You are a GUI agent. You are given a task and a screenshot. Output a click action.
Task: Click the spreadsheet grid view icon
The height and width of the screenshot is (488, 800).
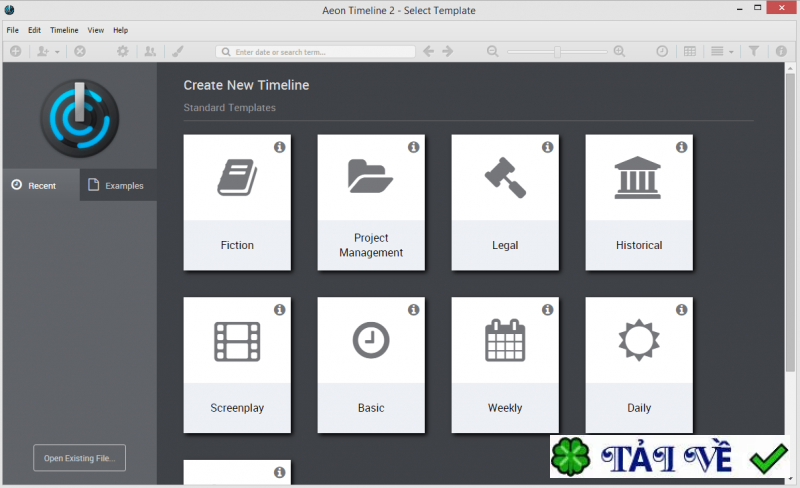click(x=690, y=51)
